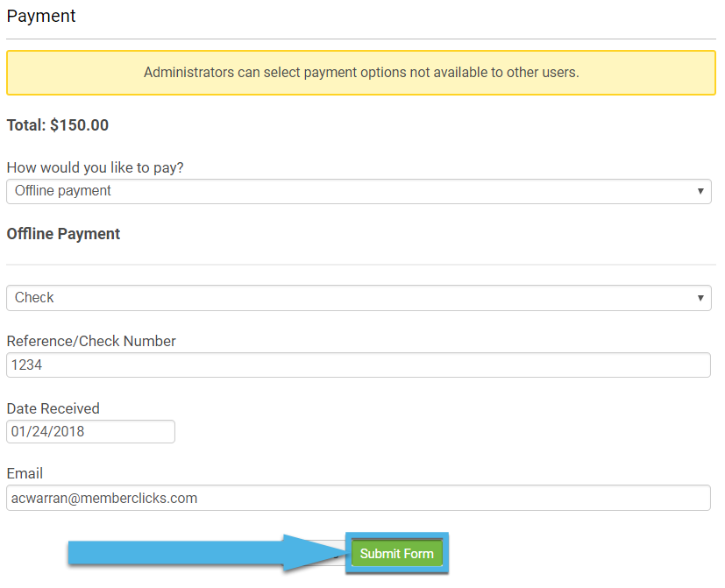The width and height of the screenshot is (725, 588).
Task: Click the Payment page heading
Action: 41,16
